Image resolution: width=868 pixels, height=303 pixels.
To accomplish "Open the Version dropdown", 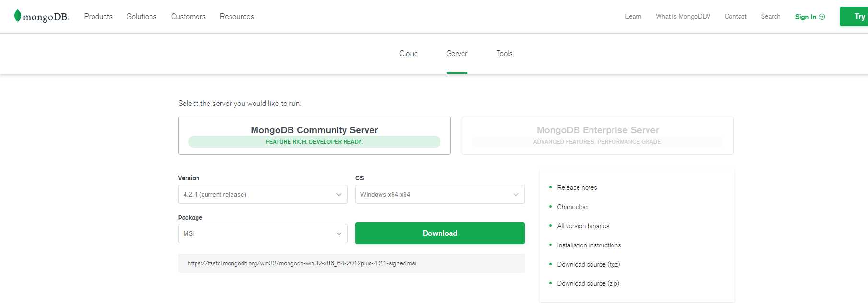I will (x=263, y=194).
